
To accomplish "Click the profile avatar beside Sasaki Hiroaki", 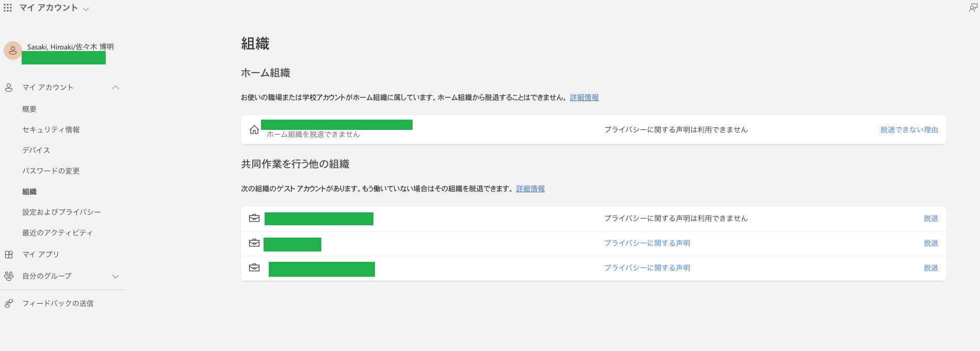I will point(12,51).
